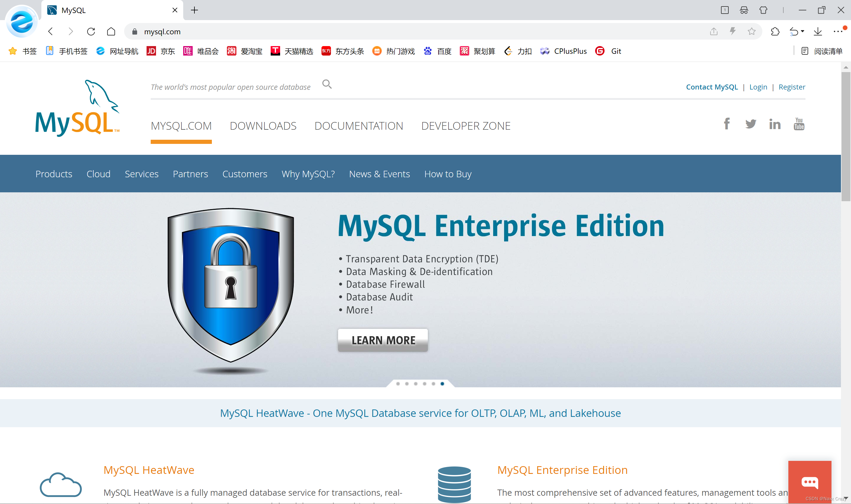
Task: Open MySQL's Facebook page icon
Action: [x=726, y=124]
